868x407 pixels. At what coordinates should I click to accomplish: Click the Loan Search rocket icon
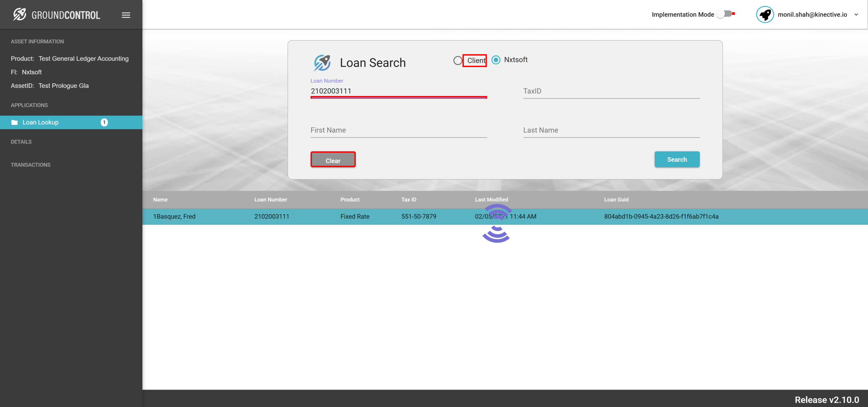pos(322,63)
